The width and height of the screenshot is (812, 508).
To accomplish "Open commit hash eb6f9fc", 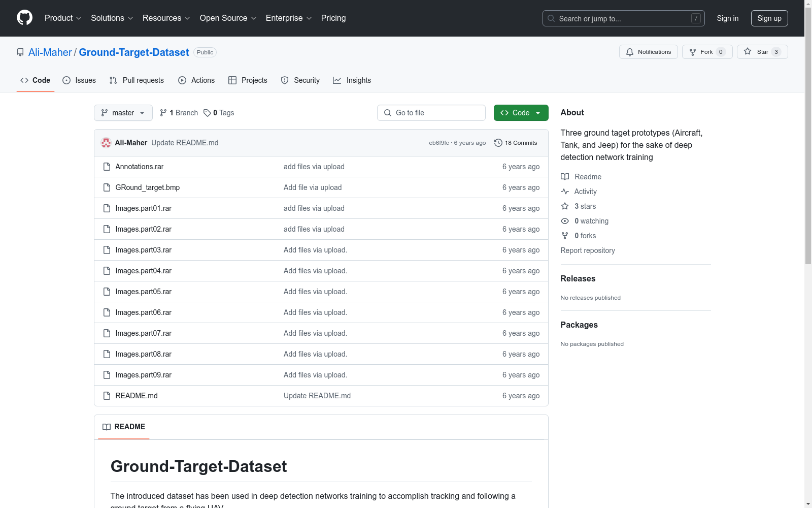I will [439, 143].
